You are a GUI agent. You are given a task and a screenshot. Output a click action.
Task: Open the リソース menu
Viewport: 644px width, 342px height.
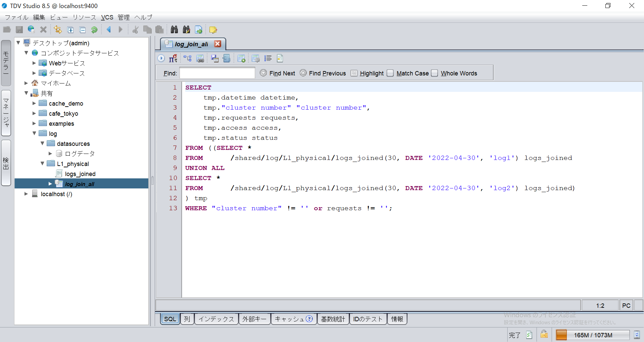pyautogui.click(x=84, y=17)
